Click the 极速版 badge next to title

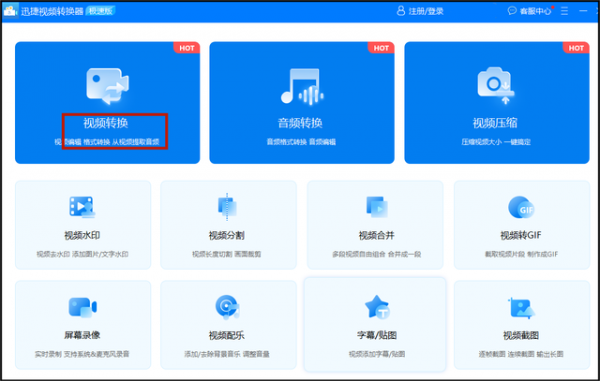[101, 11]
